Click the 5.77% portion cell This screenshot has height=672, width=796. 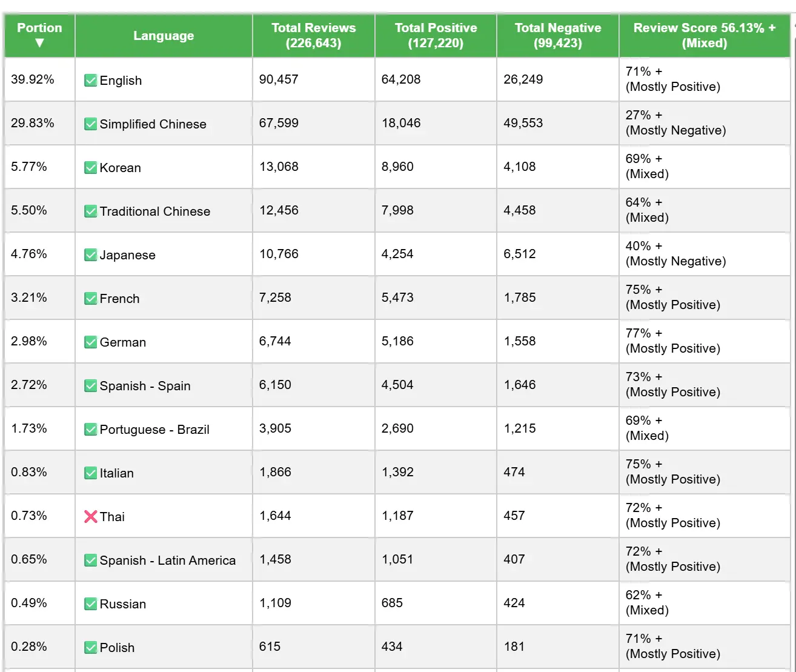click(x=39, y=167)
